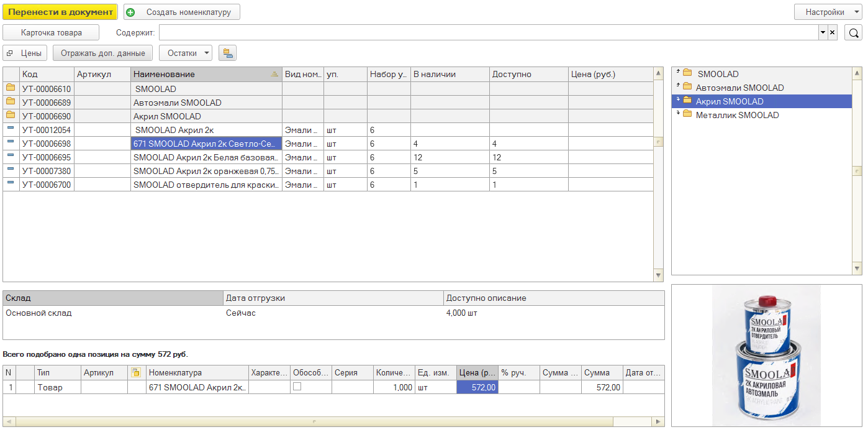Select the Автоэмали SMOOLAD tree item label
Image resolution: width=868 pixels, height=432 pixels.
click(739, 88)
